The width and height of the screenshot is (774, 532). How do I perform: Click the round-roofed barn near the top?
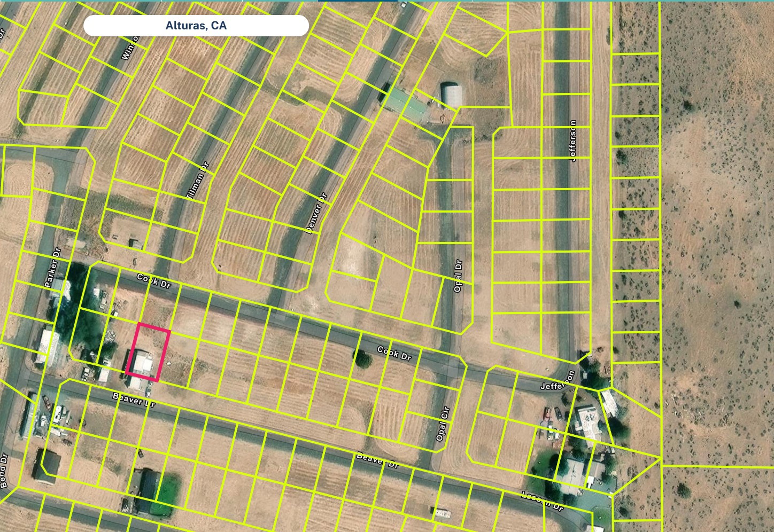pos(451,95)
